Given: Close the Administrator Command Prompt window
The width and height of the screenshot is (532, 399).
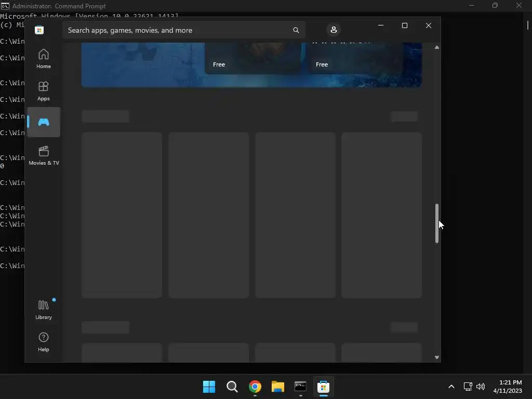Looking at the screenshot, I should pos(519,5).
